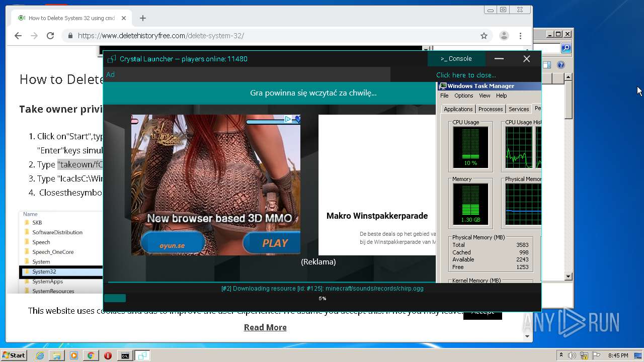Close the ad via AdChoices icon
This screenshot has width=644, height=362.
pos(287,119)
